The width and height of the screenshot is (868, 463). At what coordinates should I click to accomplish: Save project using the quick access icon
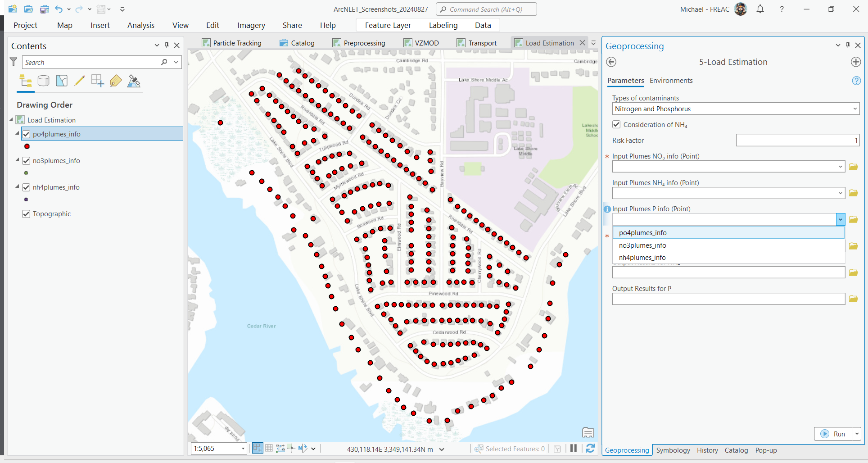click(x=44, y=9)
